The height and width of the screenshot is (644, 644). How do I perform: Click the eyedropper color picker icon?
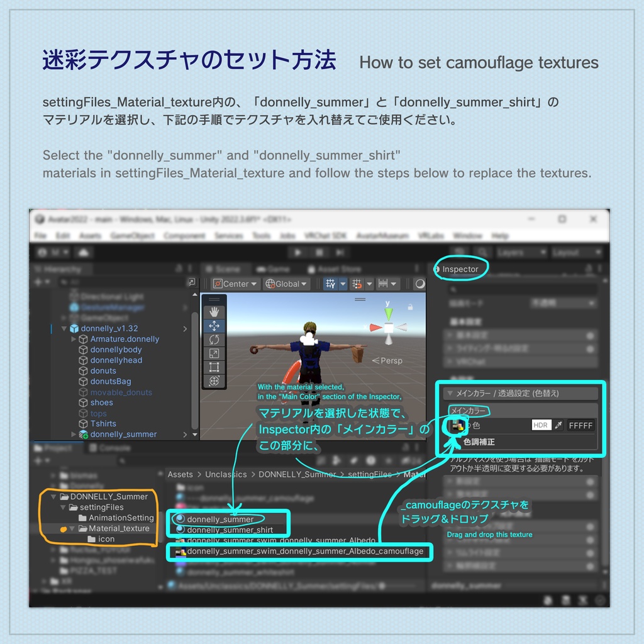click(558, 425)
